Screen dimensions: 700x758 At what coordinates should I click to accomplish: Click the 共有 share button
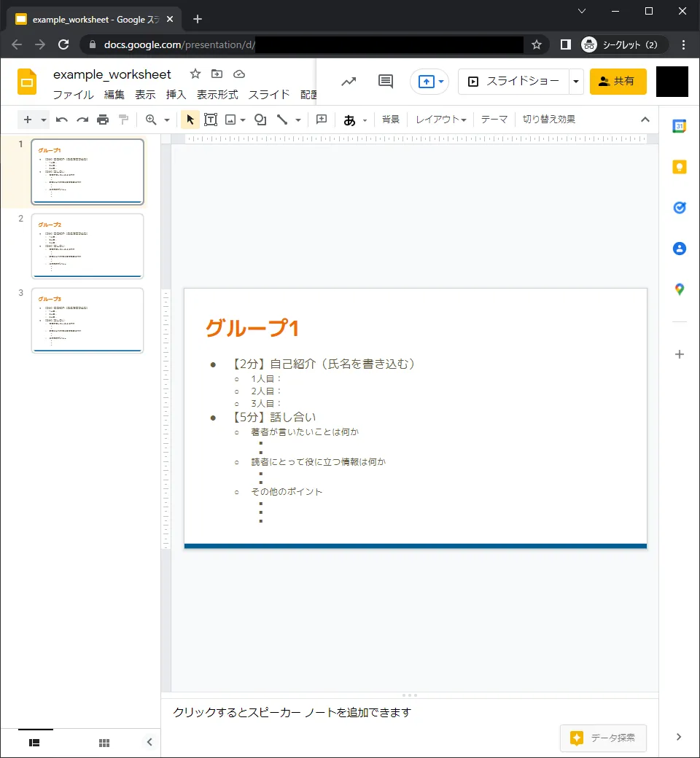click(x=618, y=82)
